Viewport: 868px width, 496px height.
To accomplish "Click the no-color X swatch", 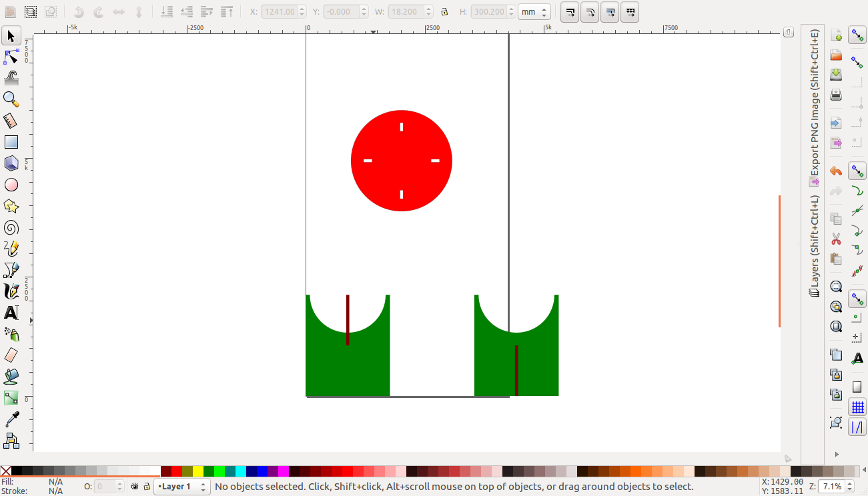I will pos(6,471).
